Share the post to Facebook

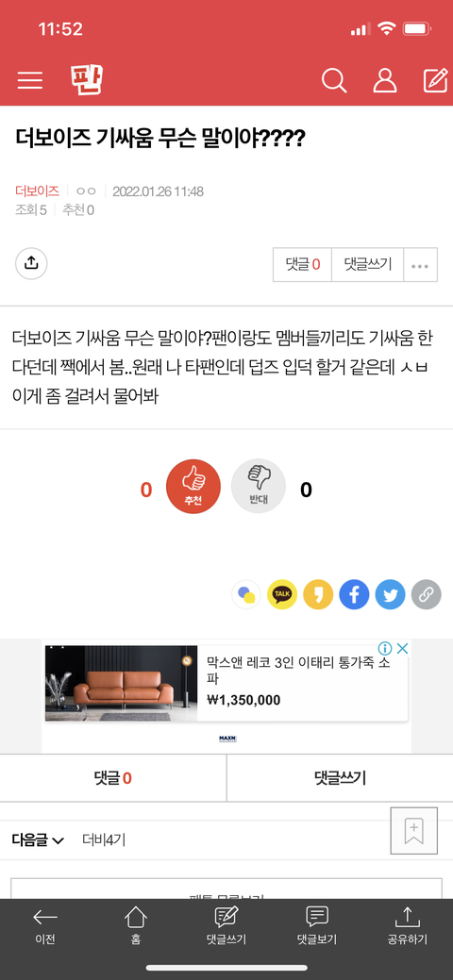click(x=354, y=594)
